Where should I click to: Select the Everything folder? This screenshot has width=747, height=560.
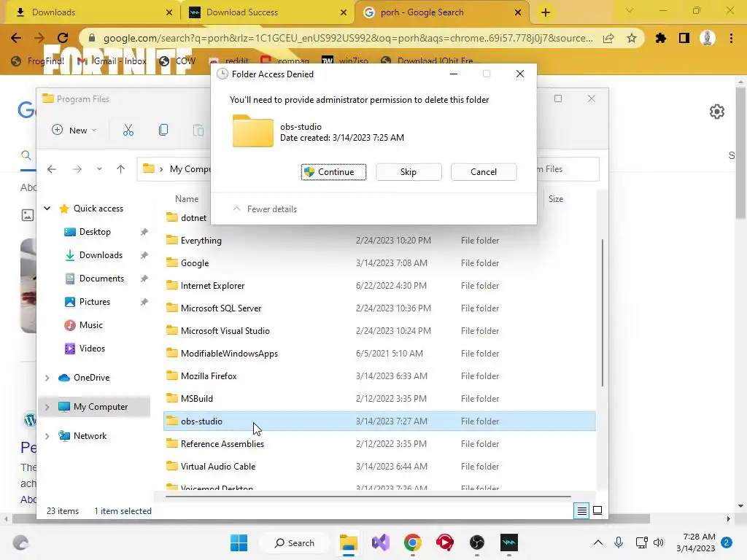click(379, 241)
